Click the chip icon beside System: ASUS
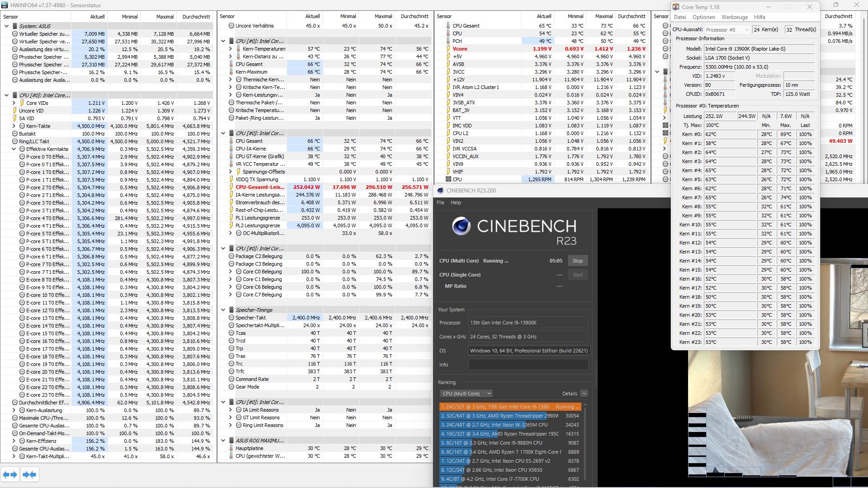The width and height of the screenshot is (868, 488). coord(14,26)
